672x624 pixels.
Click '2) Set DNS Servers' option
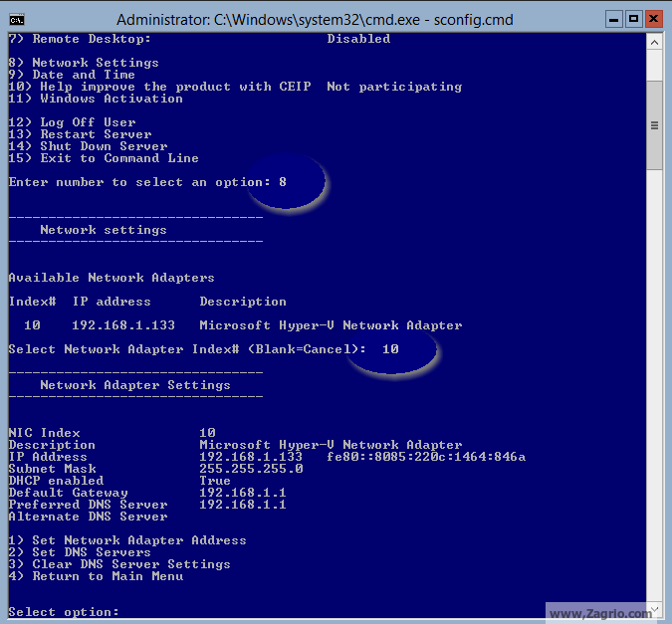click(x=80, y=552)
